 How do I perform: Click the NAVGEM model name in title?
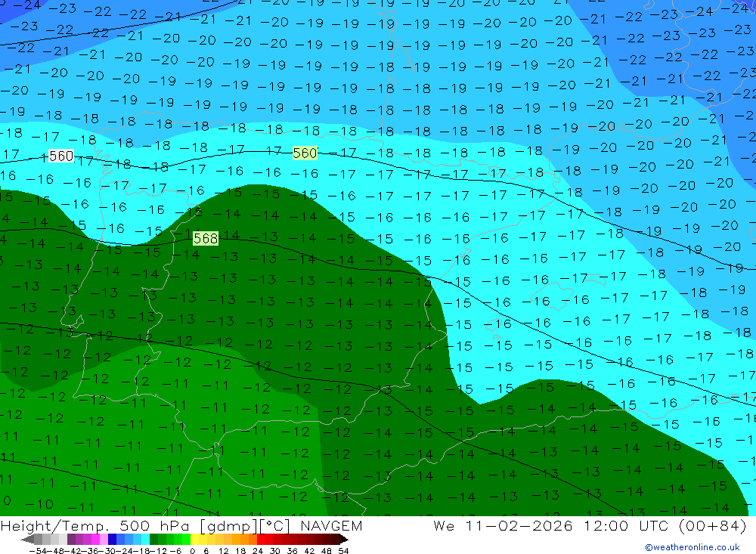tap(331, 525)
